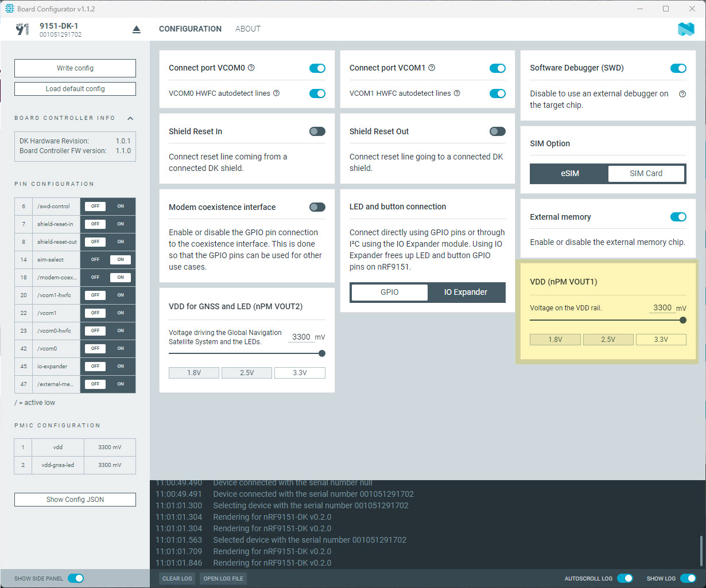706x588 pixels.
Task: Disable the Autoscroll Log switch
Action: [x=624, y=578]
